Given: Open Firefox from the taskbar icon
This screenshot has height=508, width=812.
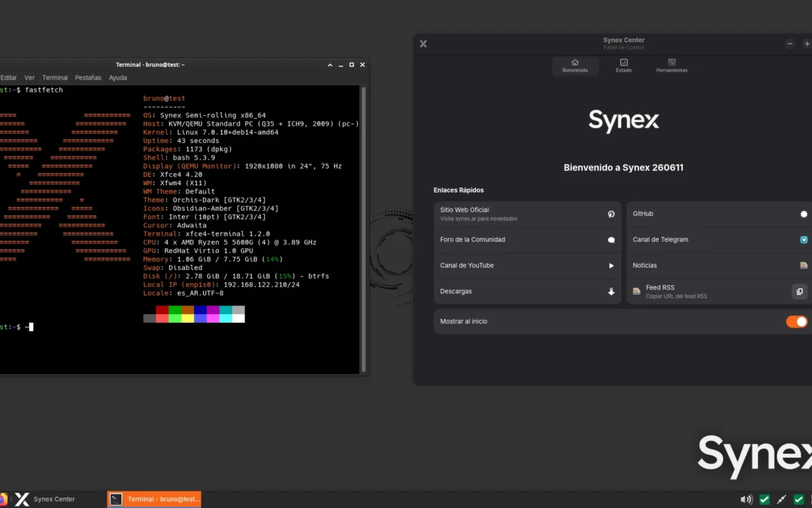Looking at the screenshot, I should coord(2,499).
